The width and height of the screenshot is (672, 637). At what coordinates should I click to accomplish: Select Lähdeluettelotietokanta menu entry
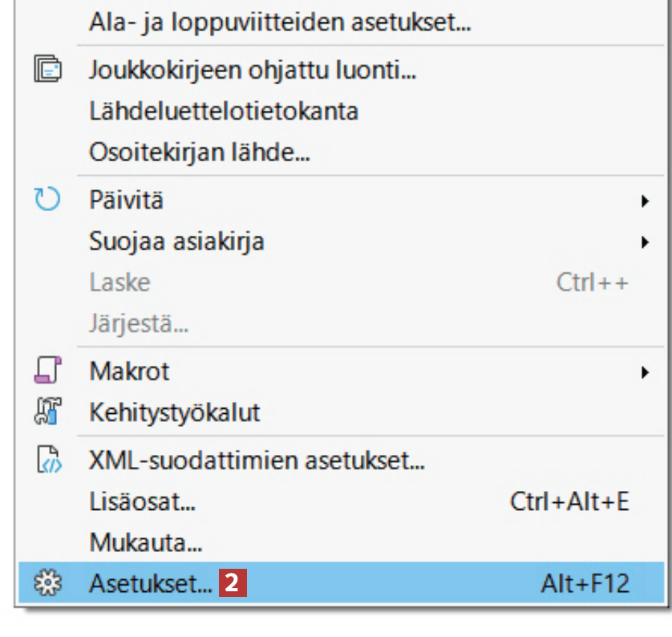(x=224, y=111)
